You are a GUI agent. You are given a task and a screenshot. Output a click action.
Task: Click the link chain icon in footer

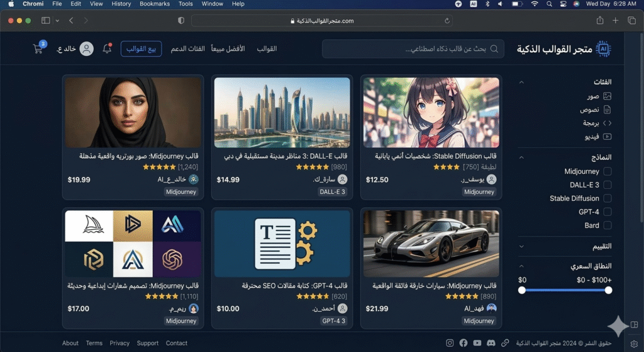505,343
